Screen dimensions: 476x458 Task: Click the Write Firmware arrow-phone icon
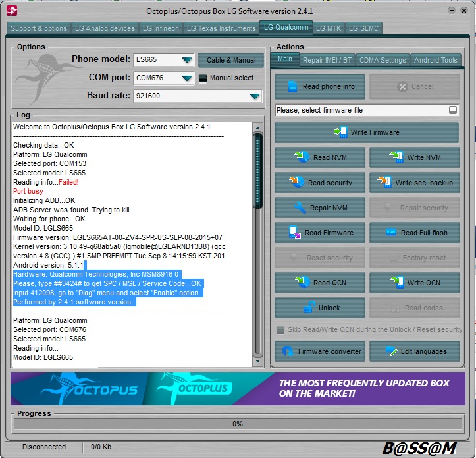click(340, 132)
